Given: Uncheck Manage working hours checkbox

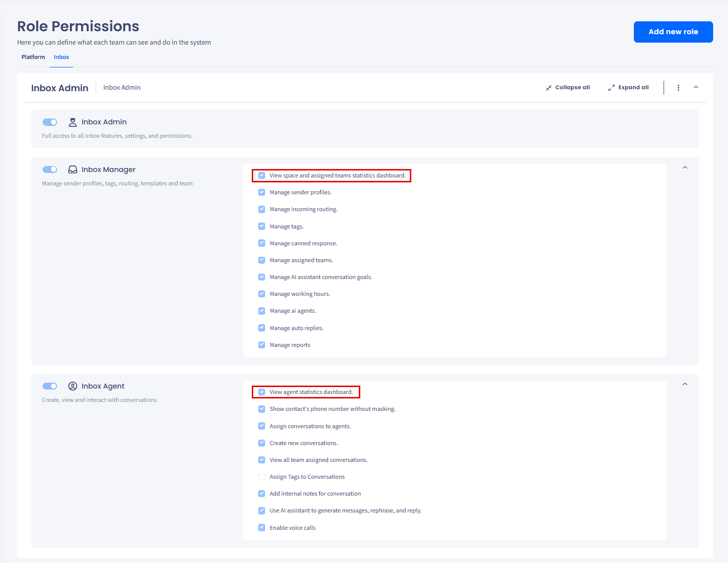Looking at the screenshot, I should [262, 294].
